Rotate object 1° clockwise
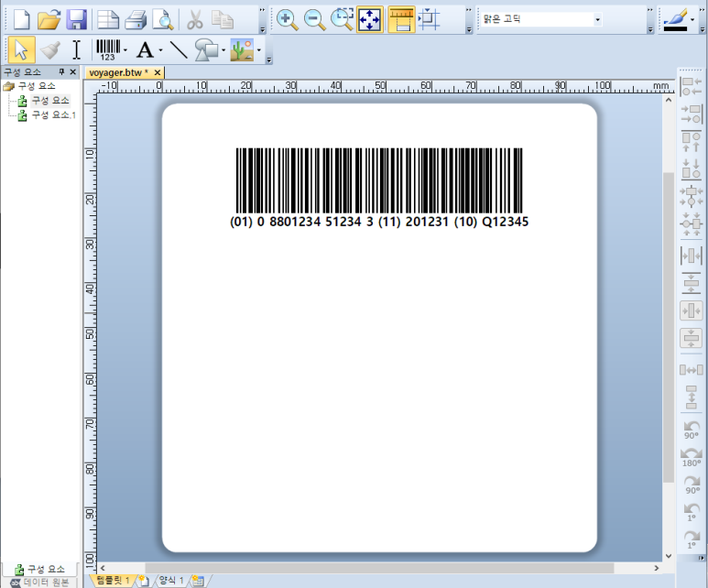This screenshot has width=708, height=588. (692, 539)
